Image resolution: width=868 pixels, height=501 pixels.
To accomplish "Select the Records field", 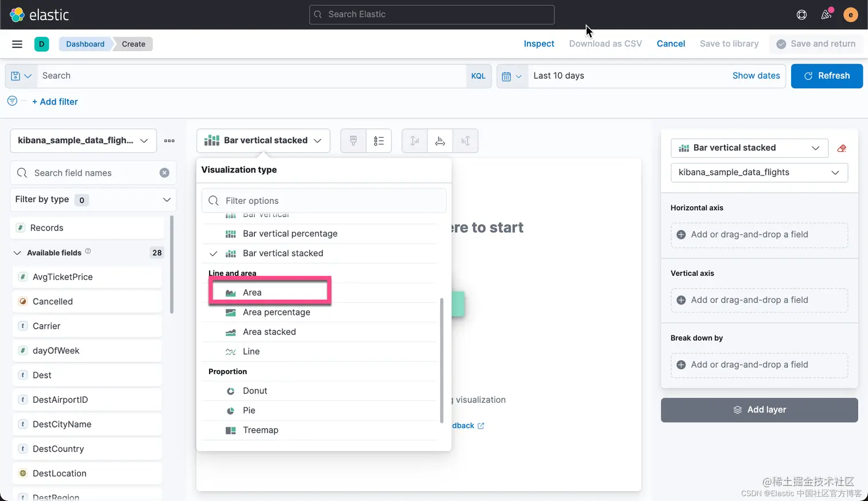I will [87, 228].
